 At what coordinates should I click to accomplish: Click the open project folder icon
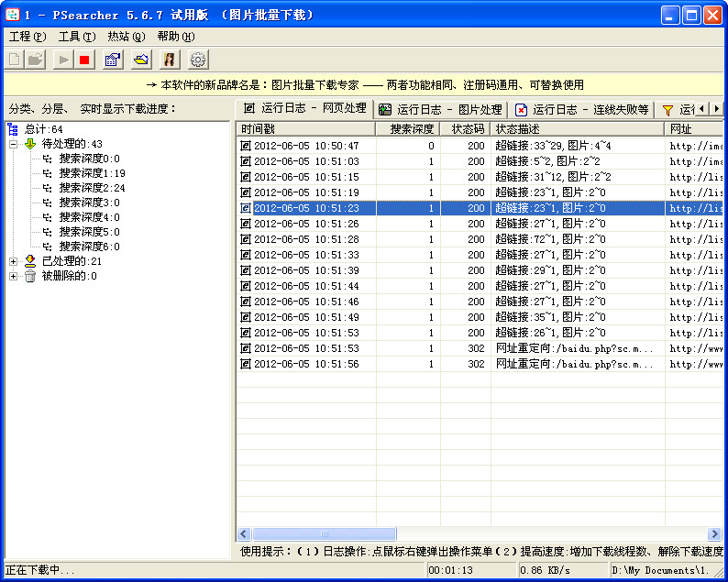coord(35,60)
